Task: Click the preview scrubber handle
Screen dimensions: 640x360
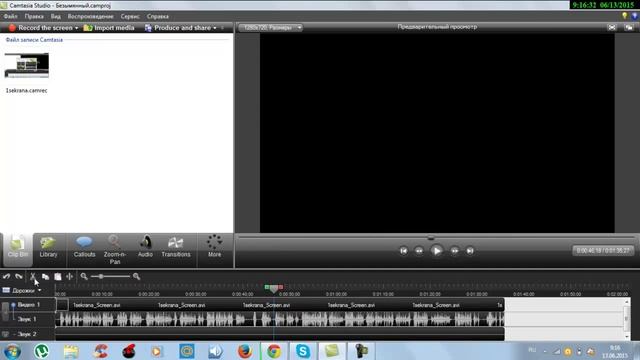Action: point(431,237)
